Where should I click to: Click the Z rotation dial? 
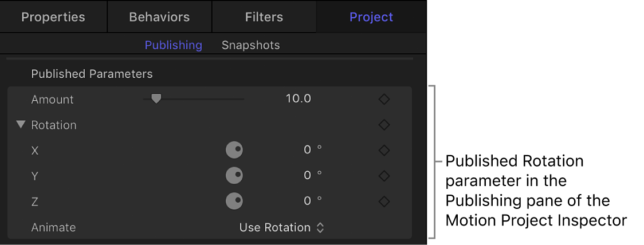(x=234, y=201)
